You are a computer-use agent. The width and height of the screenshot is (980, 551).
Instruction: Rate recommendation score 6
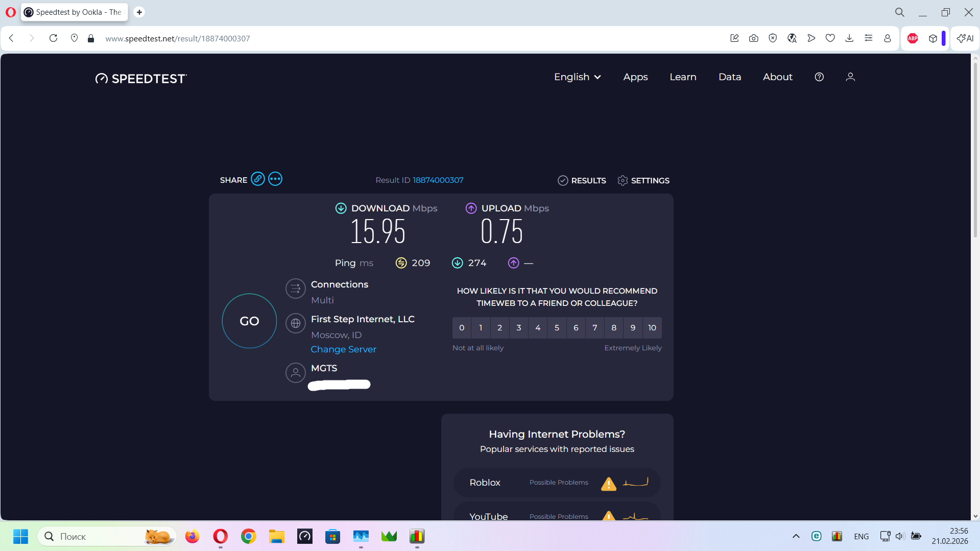pos(576,328)
